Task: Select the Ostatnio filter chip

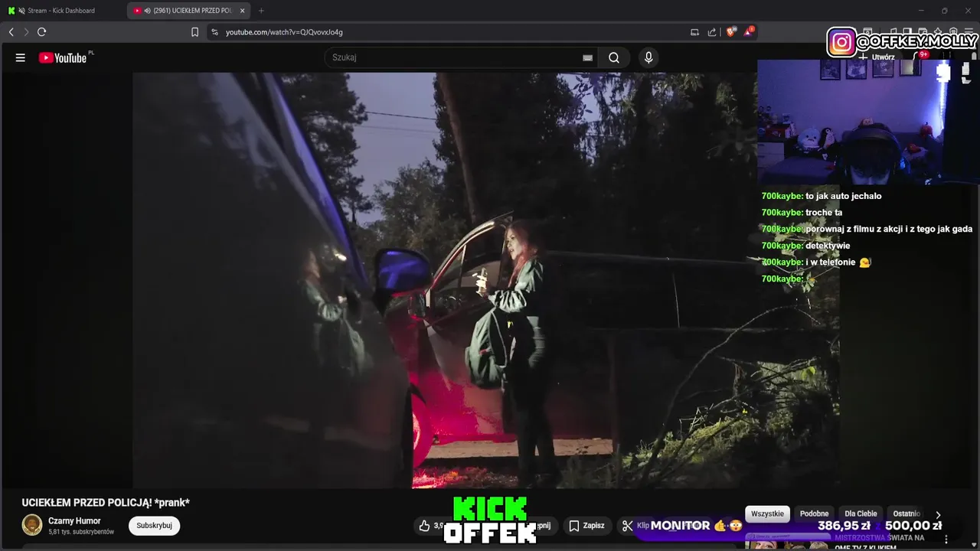Action: 907,514
